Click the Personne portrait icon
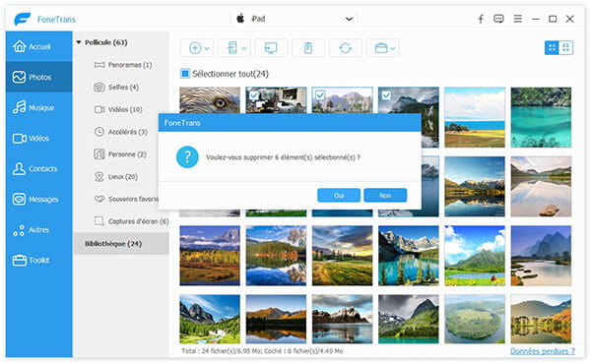The height and width of the screenshot is (364, 591). pyautogui.click(x=99, y=153)
